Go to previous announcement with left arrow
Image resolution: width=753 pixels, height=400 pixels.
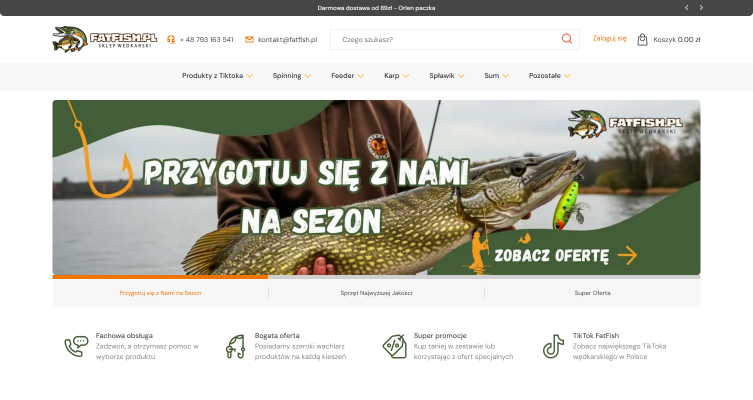coord(686,7)
